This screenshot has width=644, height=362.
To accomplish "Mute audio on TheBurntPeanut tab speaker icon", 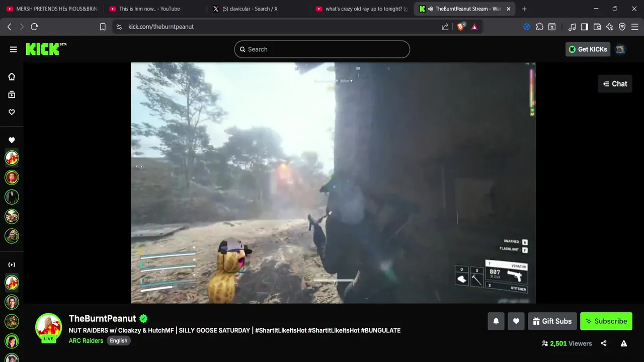I will (x=430, y=9).
